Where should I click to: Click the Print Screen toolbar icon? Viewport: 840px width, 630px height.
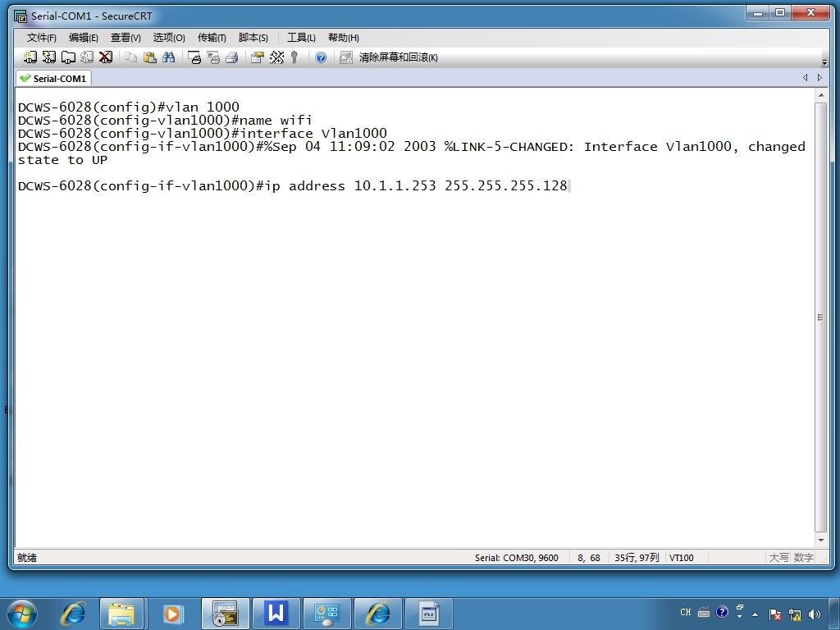click(x=194, y=57)
